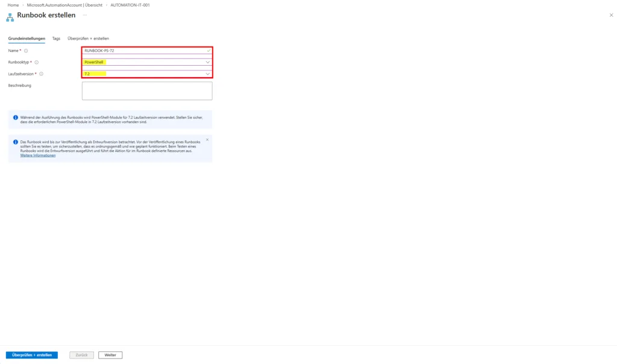Image resolution: width=617 pixels, height=364 pixels.
Task: Click into the Beschreibung text area
Action: (x=147, y=91)
